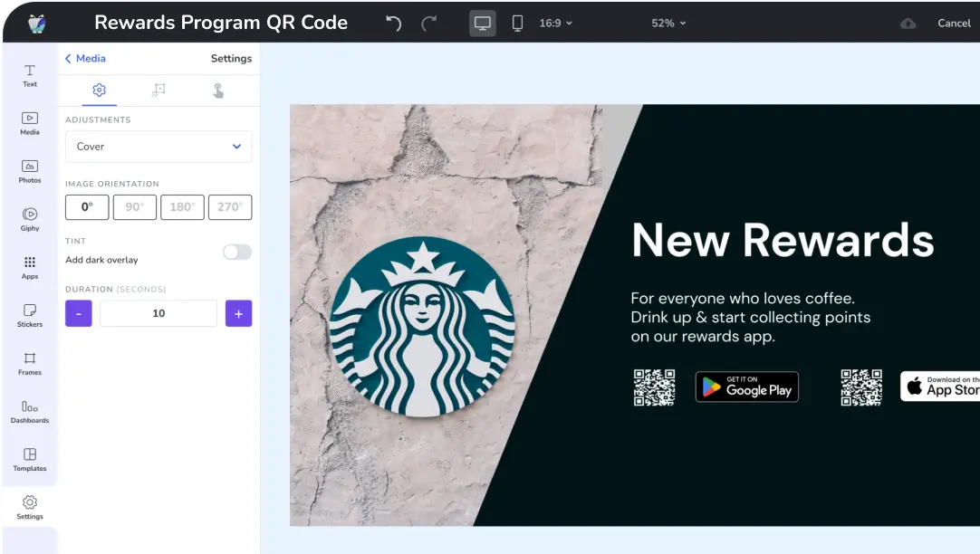Select the crop/position tab icon
The width and height of the screenshot is (980, 554).
tap(159, 91)
